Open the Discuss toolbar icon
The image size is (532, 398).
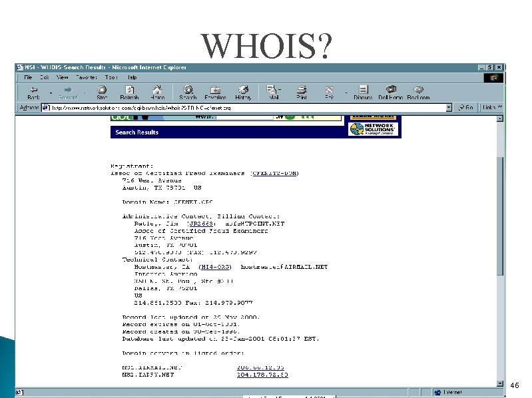(x=363, y=93)
